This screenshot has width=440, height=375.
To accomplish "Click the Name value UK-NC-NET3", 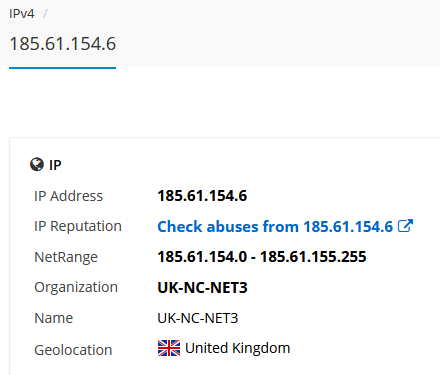I will pos(198,318).
